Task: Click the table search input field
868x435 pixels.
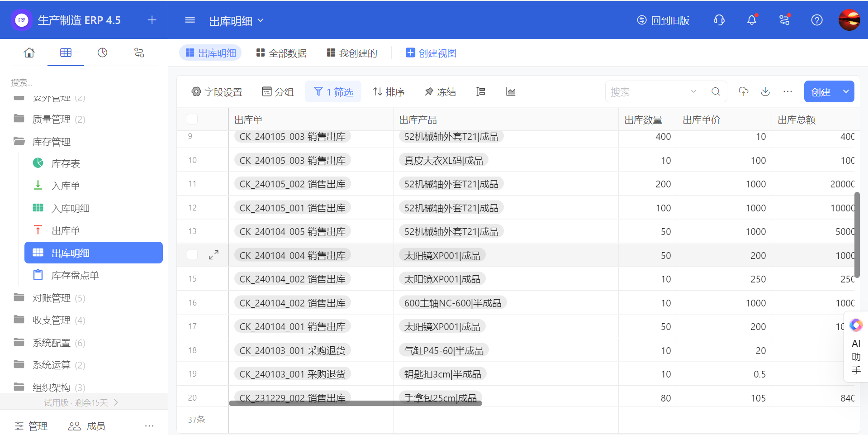Action: 648,92
